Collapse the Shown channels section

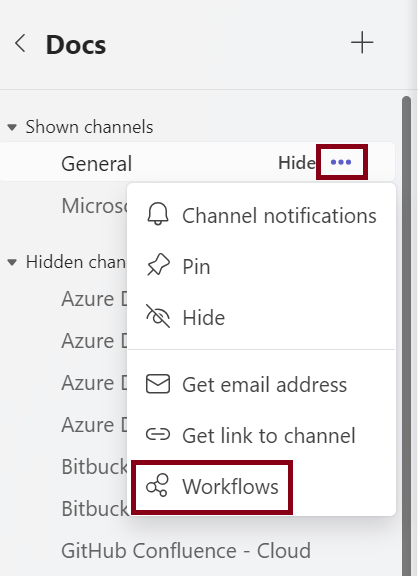12,127
